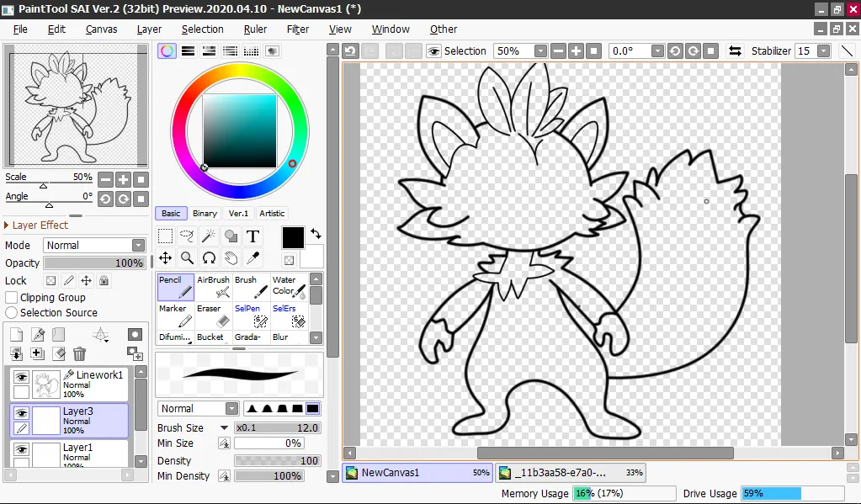Viewport: 861px width, 504px height.
Task: Open the Ruler menu
Action: [255, 29]
